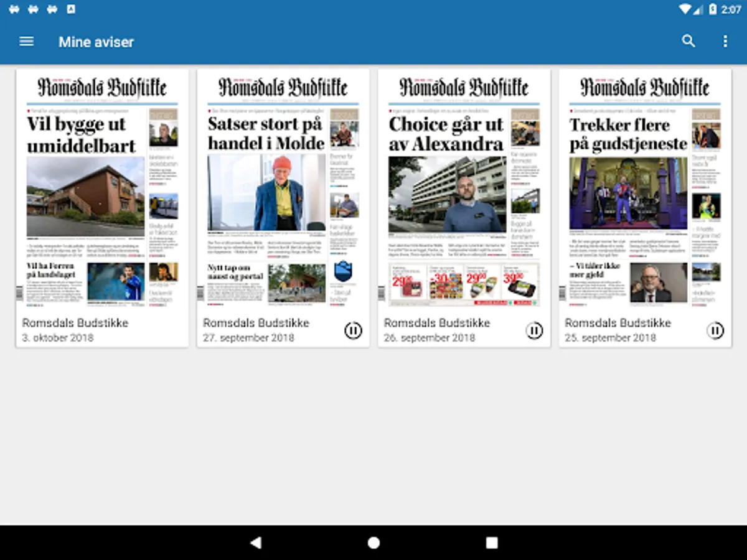
Task: Tap the search magnifier icon
Action: (688, 41)
